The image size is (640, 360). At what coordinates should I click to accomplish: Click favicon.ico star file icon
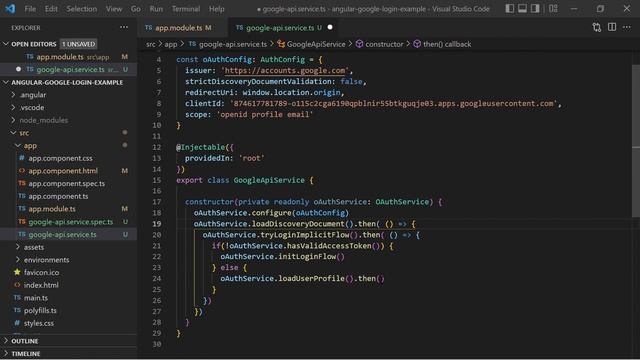[17, 272]
